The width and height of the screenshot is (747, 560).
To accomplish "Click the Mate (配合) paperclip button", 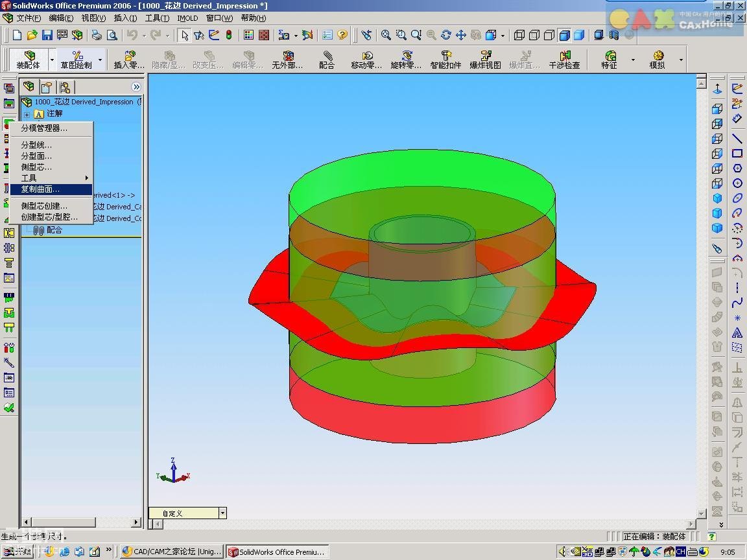I will (327, 60).
